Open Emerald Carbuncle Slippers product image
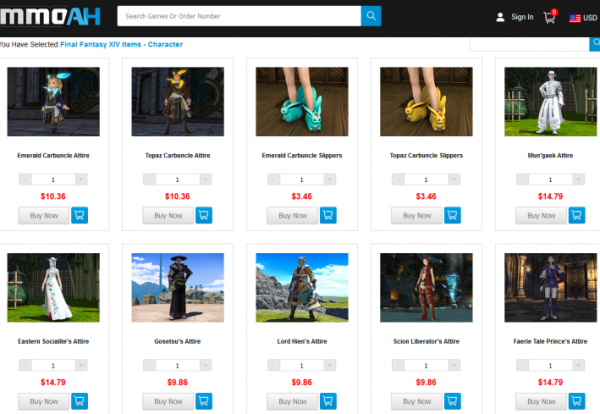Viewport: 600px width, 414px height. point(302,101)
